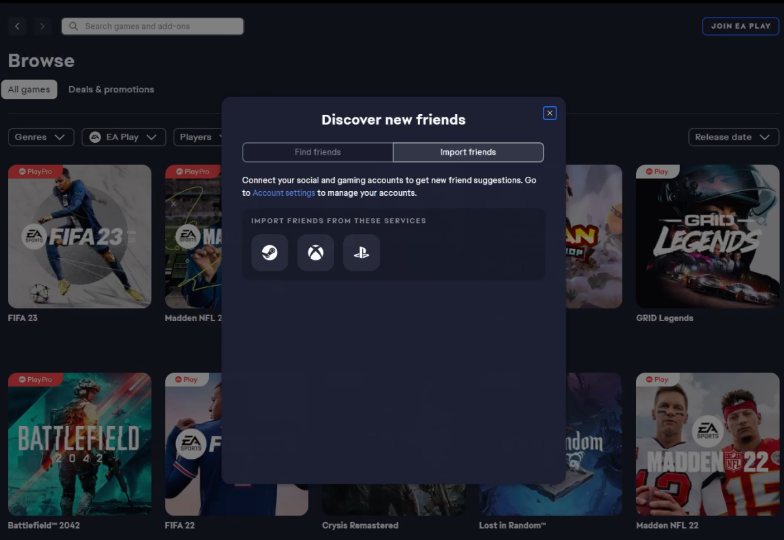Screen dimensions: 784x540
Task: Click the FIFA 23 title label
Action: (x=22, y=318)
